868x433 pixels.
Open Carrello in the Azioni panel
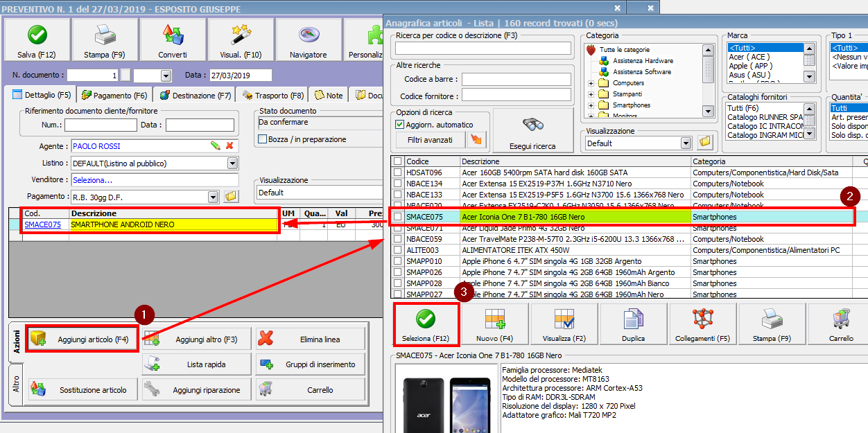(x=311, y=389)
